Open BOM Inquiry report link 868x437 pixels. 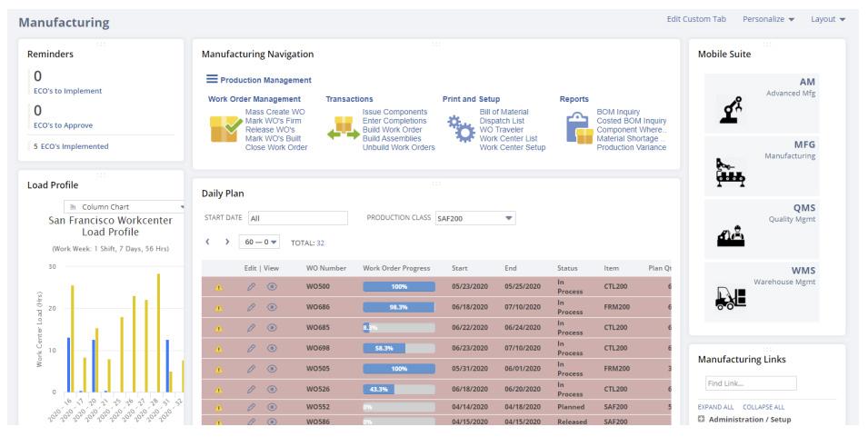(618, 112)
